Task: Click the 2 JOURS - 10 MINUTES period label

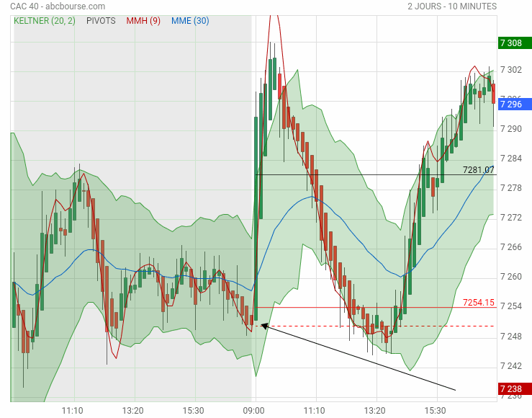Action: coord(452,6)
